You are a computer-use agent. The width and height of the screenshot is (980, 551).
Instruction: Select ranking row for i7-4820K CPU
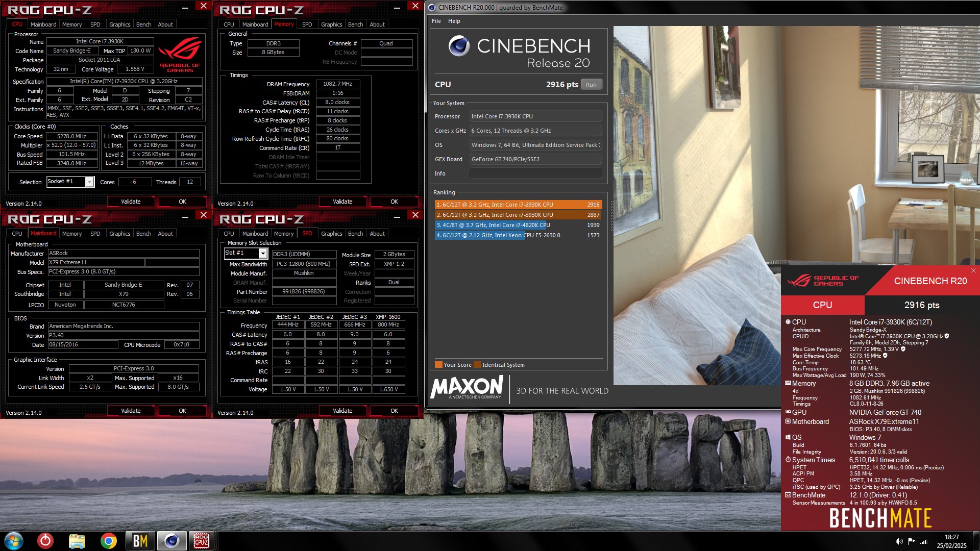coord(518,225)
